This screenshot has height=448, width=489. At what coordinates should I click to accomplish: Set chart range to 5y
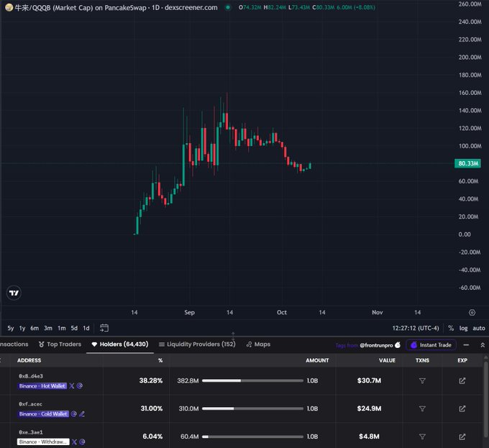(11, 329)
